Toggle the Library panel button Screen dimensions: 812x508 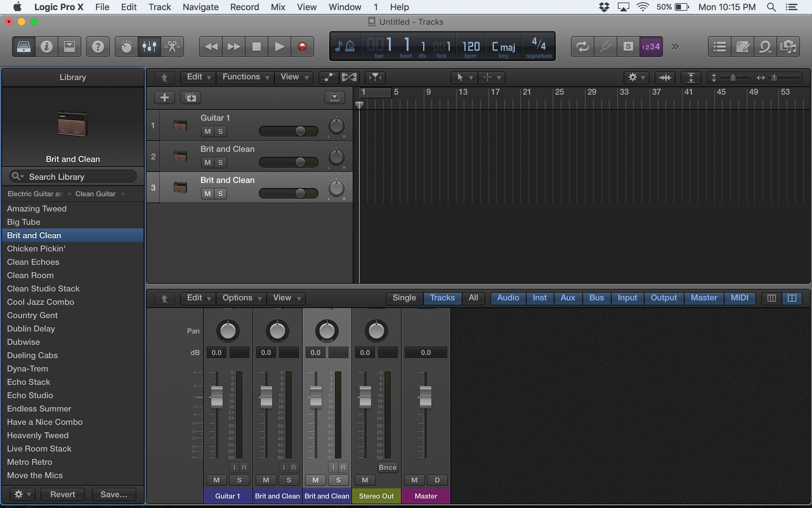23,47
